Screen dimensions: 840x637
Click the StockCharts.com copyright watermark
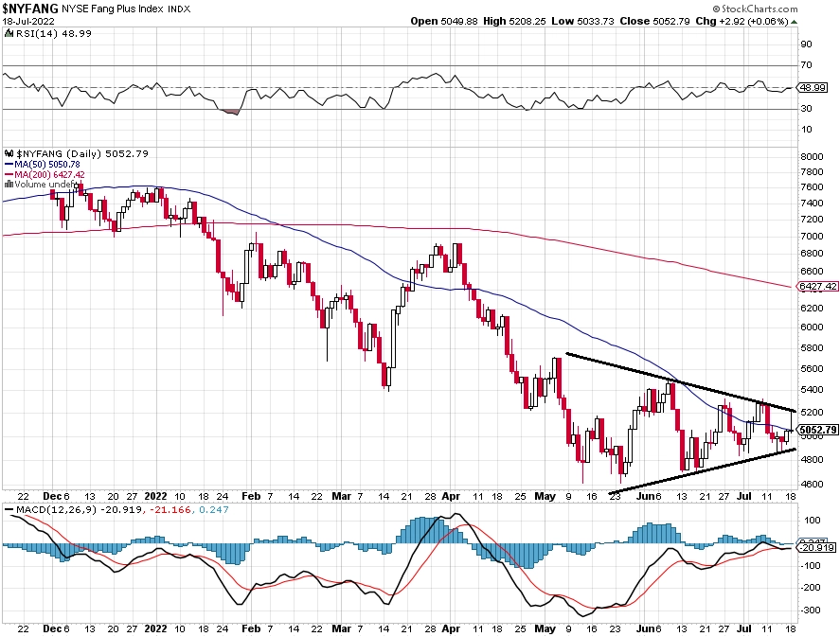tap(756, 9)
